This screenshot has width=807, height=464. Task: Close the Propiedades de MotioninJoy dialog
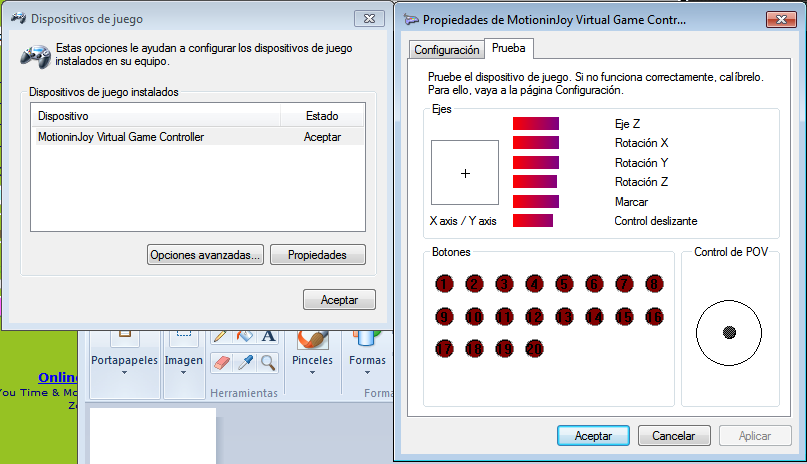pos(781,20)
